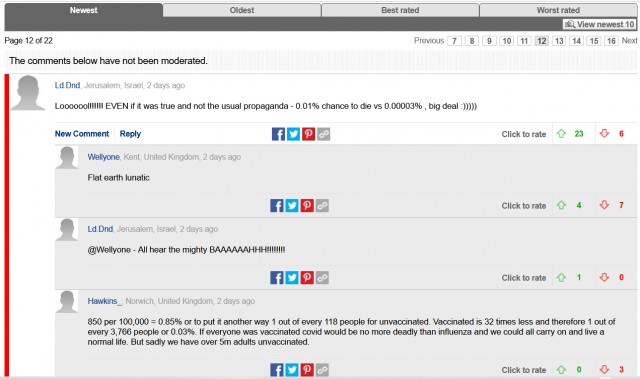This screenshot has height=379, width=640.
Task: Click Hawkins_ avatar thumbnail
Action: click(67, 302)
